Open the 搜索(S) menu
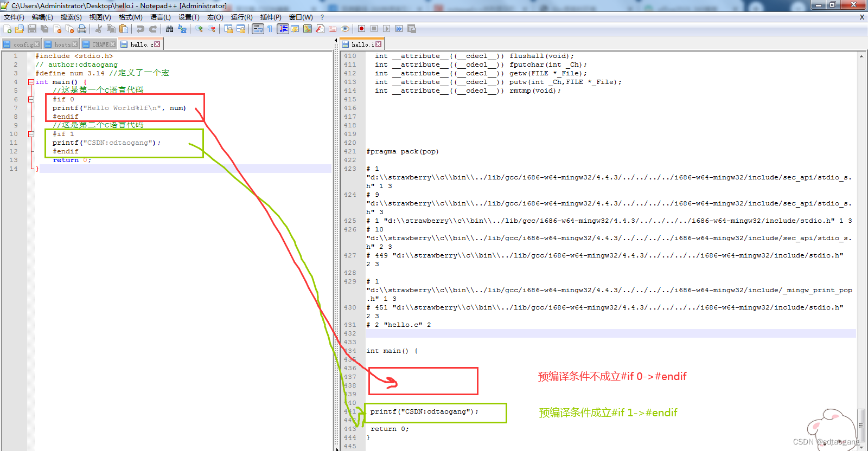This screenshot has height=451, width=868. pyautogui.click(x=71, y=17)
